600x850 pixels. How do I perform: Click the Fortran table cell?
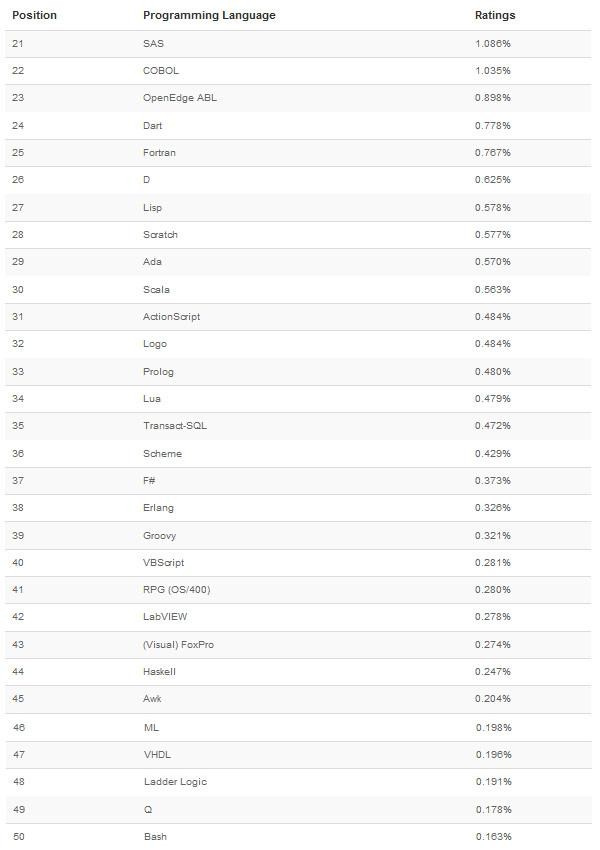159,153
